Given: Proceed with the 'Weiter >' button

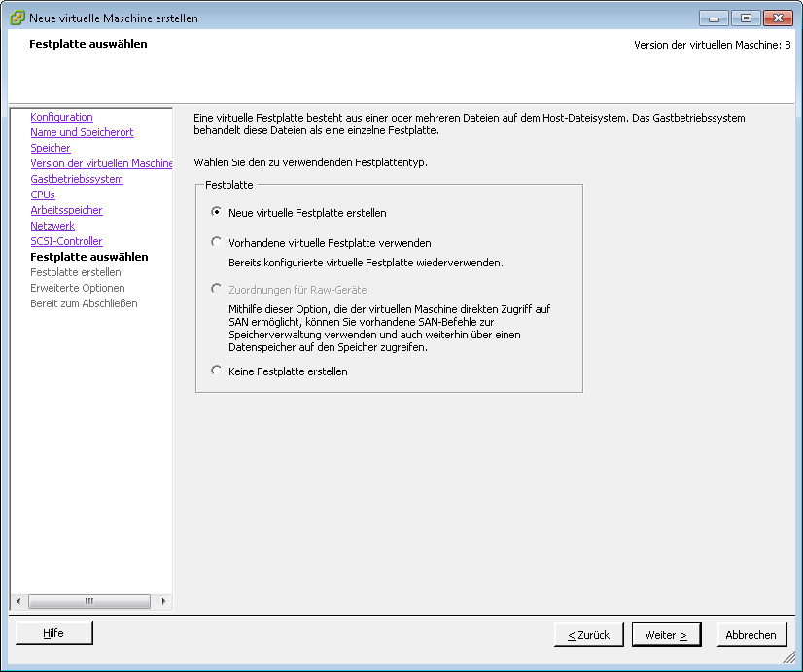Looking at the screenshot, I should tap(666, 635).
